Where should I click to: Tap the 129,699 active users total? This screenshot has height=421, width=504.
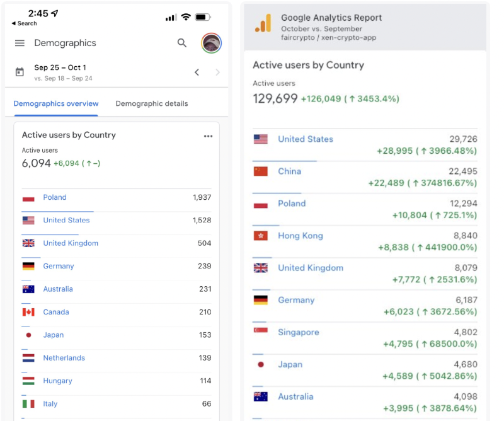point(275,98)
